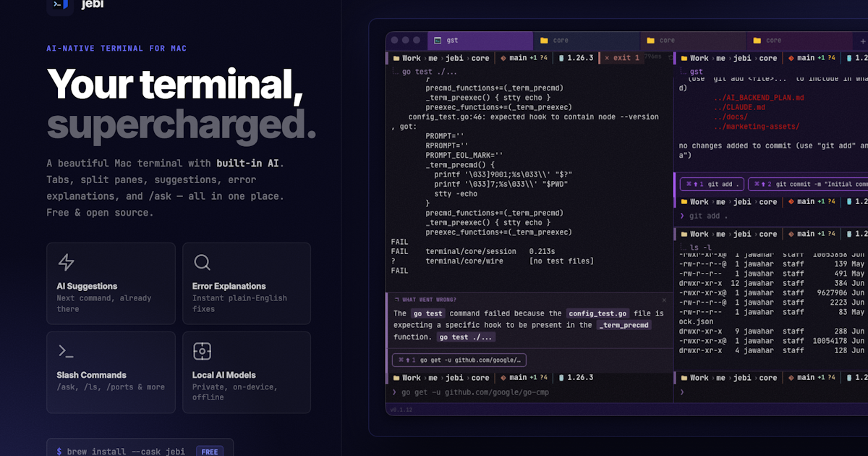Image resolution: width=868 pixels, height=456 pixels.
Task: Click the brew install --cask jebi command
Action: (x=126, y=452)
